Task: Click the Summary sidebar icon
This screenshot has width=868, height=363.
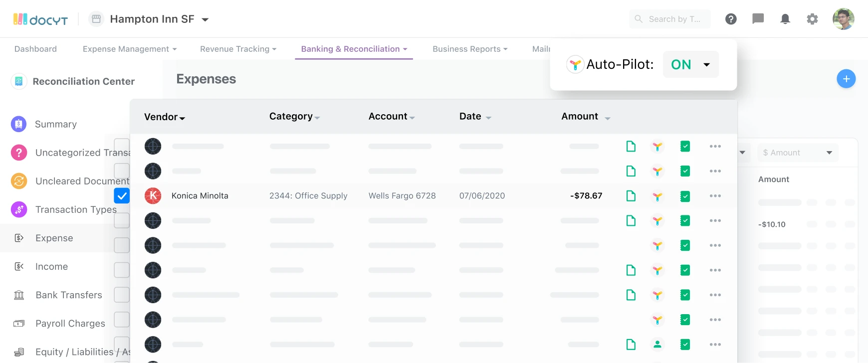Action: pyautogui.click(x=18, y=124)
